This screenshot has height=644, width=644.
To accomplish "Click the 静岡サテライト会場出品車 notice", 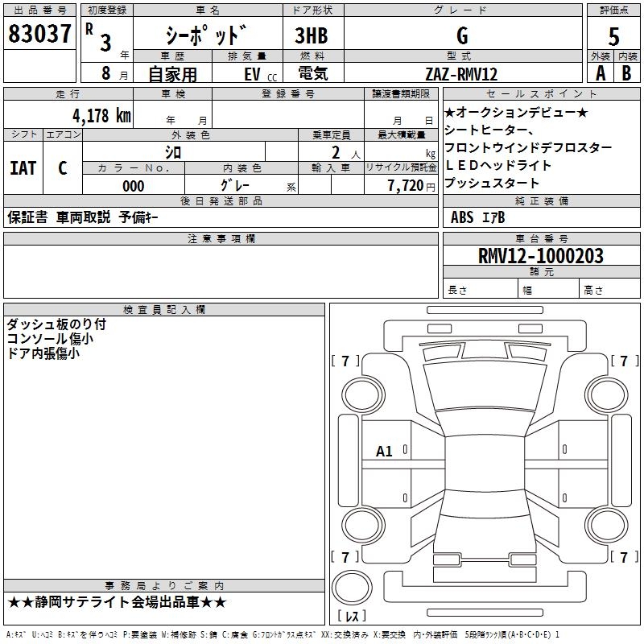I will point(117,602).
